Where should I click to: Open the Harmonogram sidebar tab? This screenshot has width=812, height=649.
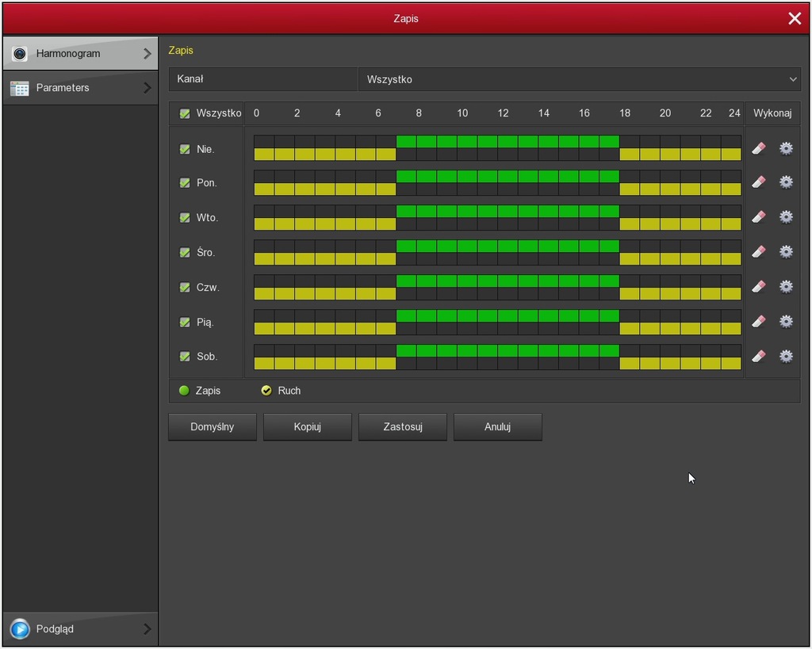81,53
